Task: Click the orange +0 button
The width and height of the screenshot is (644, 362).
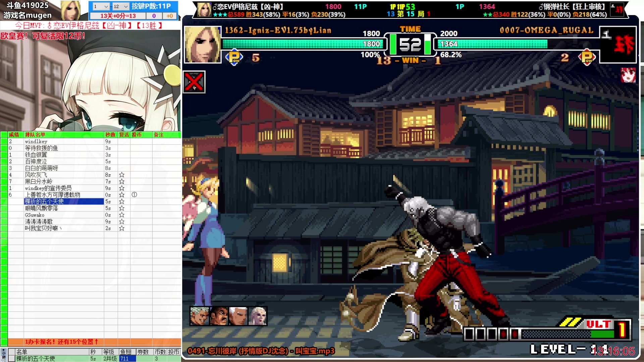Action: click(x=170, y=16)
